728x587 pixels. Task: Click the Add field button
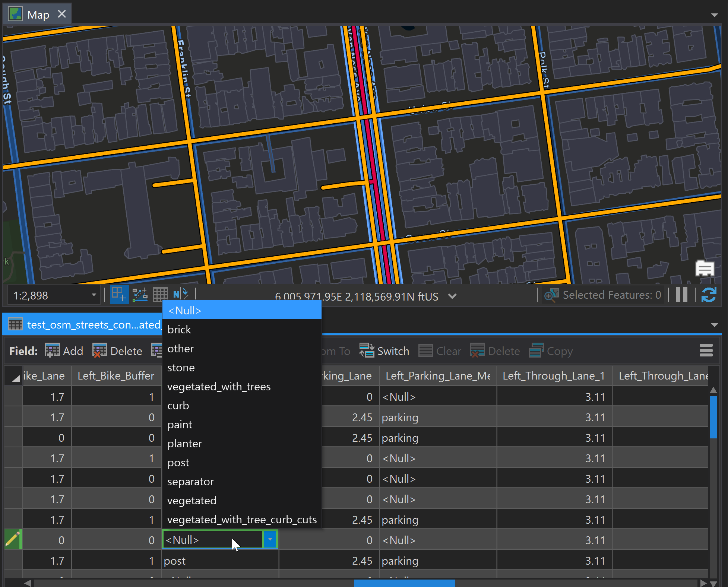tap(64, 350)
